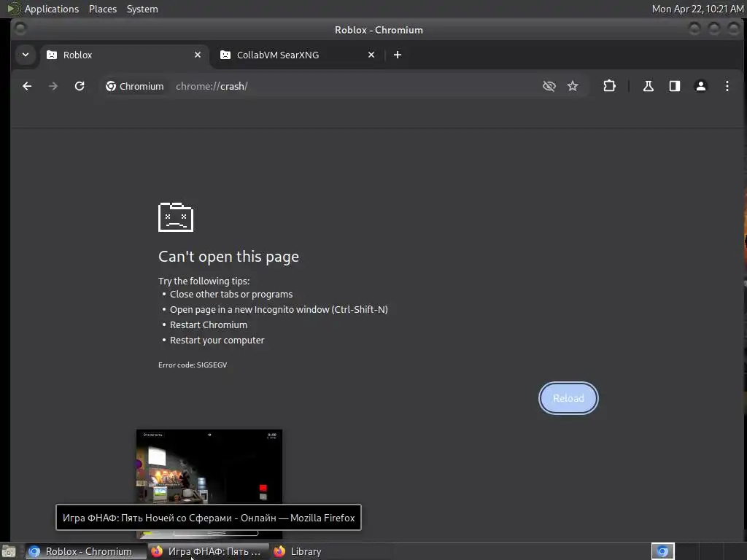The width and height of the screenshot is (747, 560).
Task: Click show desktop icon in taskbar
Action: [9, 552]
